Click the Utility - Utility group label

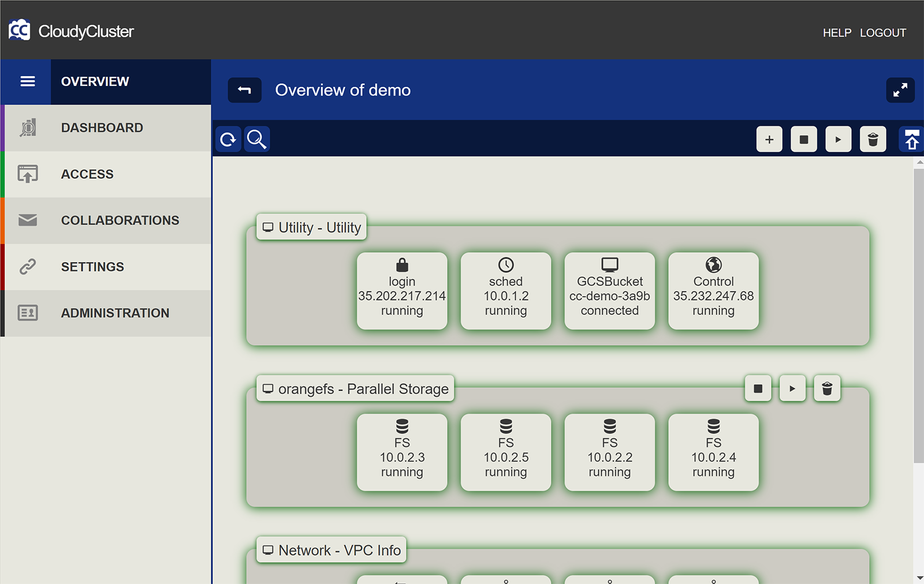[x=311, y=227]
